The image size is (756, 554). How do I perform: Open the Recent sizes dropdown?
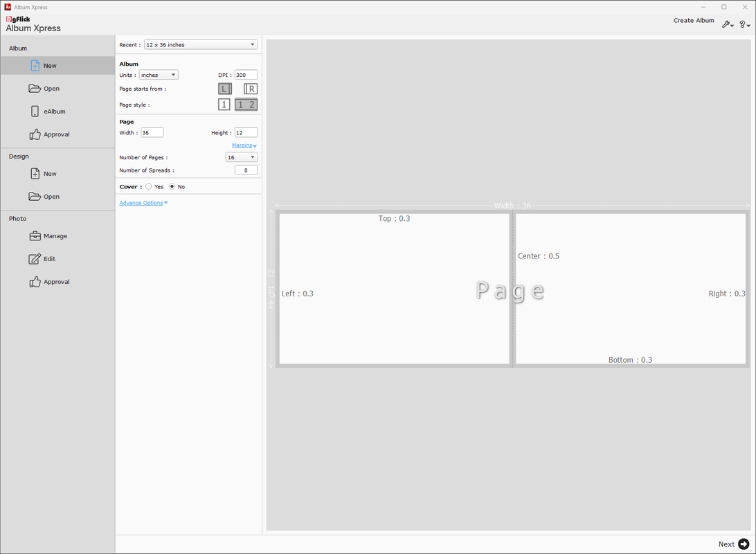tap(201, 45)
